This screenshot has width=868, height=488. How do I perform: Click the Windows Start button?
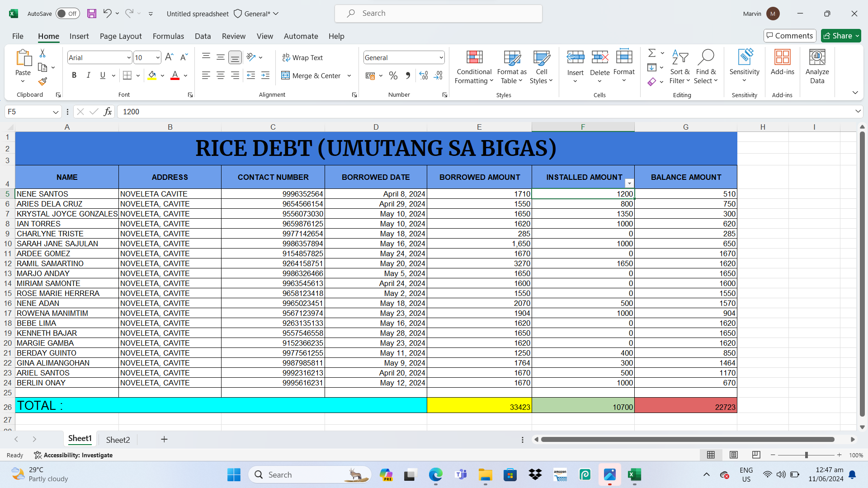pos(234,475)
